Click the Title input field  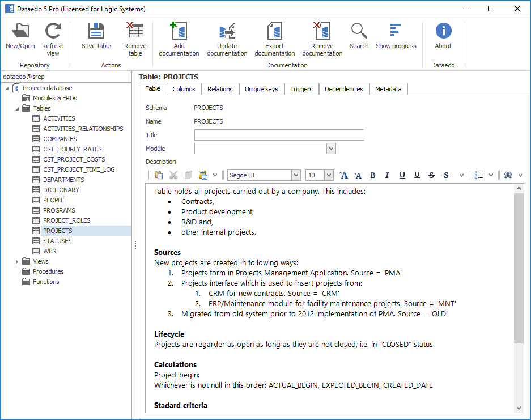point(279,135)
